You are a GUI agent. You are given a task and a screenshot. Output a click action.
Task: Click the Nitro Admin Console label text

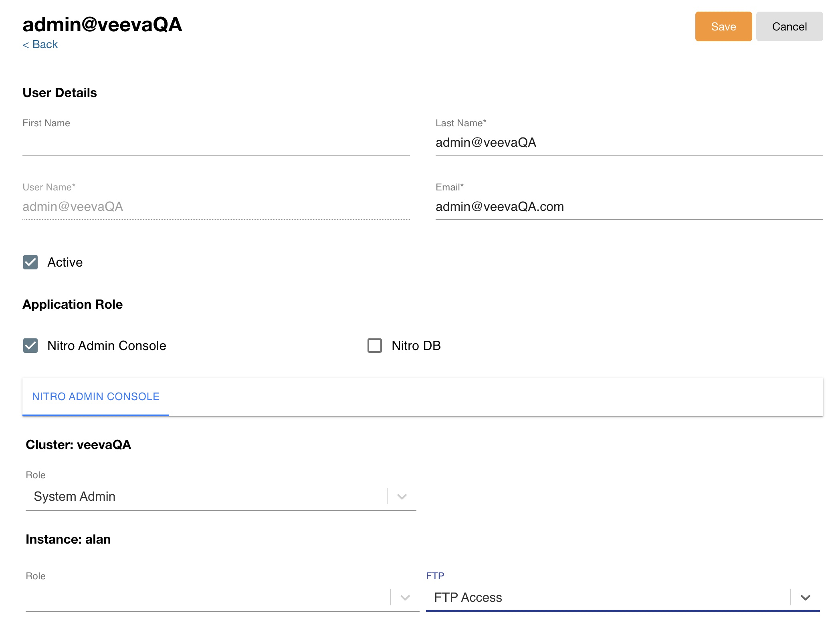(x=107, y=346)
